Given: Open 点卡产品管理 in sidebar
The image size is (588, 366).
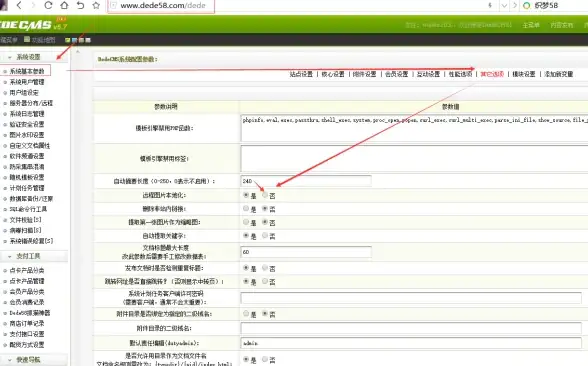Looking at the screenshot, I should click(x=27, y=281).
